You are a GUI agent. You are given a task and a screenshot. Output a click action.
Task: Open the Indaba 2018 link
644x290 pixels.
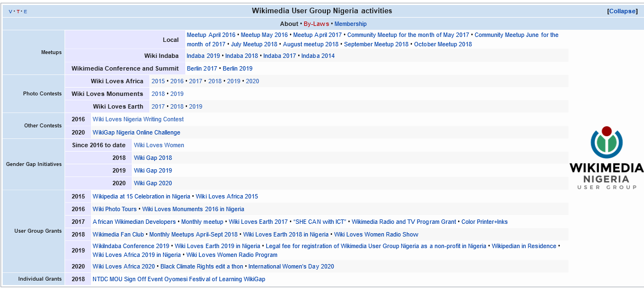coord(241,56)
